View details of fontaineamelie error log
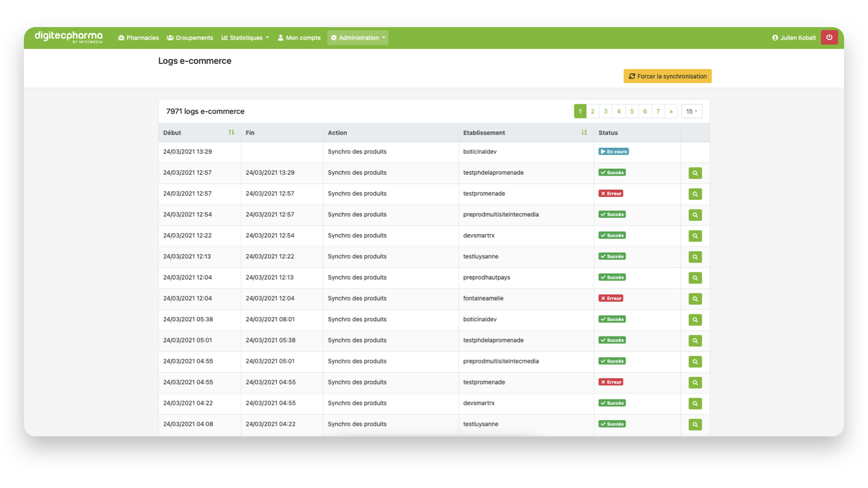The image size is (868, 488). (x=695, y=299)
